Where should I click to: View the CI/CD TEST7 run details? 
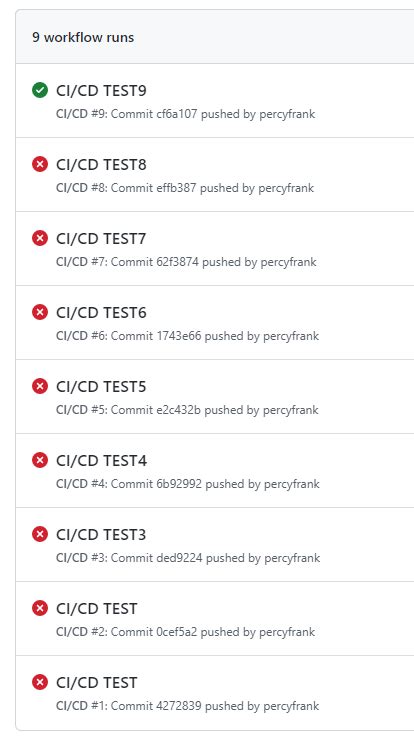(x=101, y=239)
